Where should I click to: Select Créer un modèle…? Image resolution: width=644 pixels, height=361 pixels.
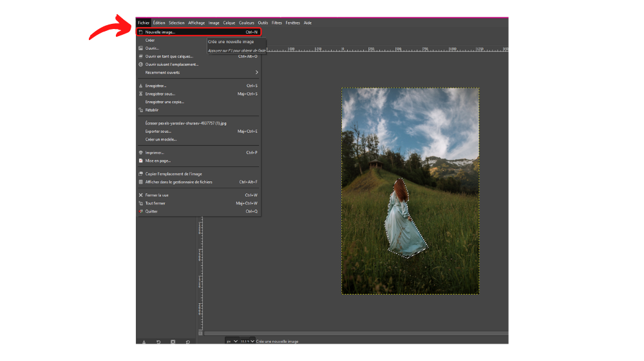click(198, 139)
